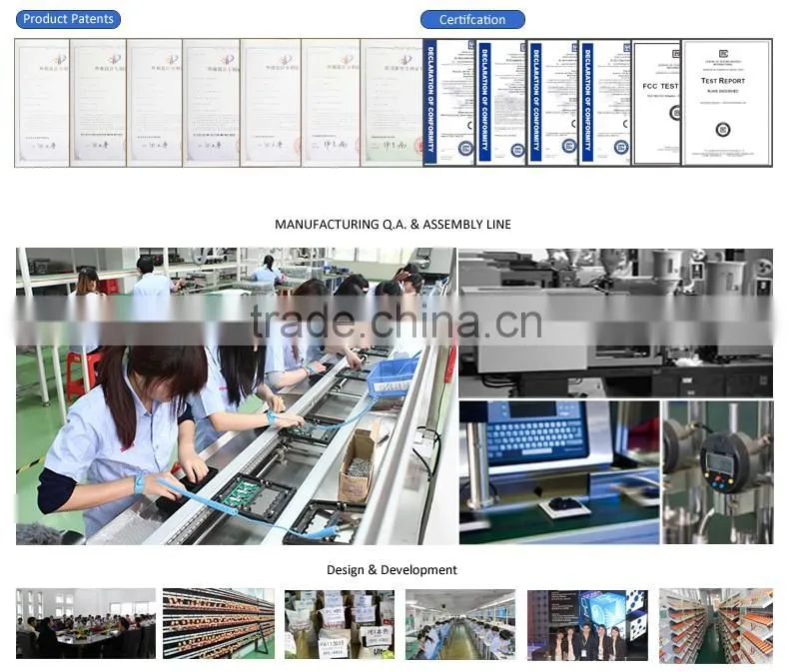Select the blue keyboard testing photo
The width and height of the screenshot is (789, 672).
tap(559, 472)
